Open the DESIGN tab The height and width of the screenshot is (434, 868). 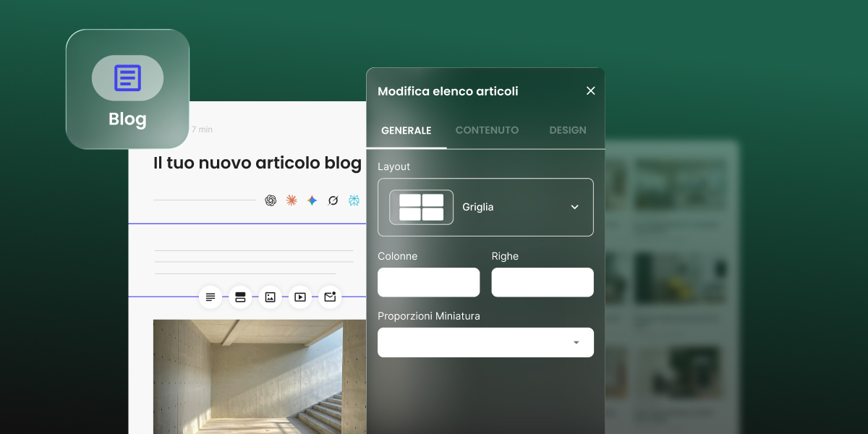pos(568,130)
